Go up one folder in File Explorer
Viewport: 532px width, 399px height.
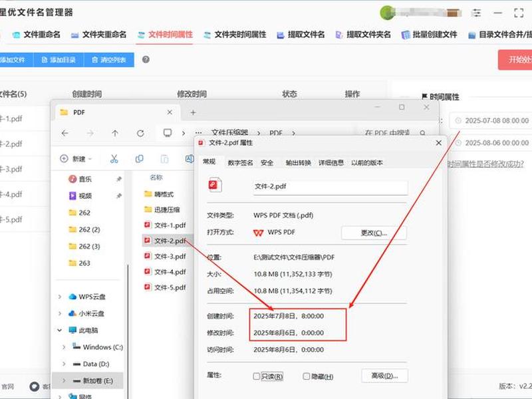pyautogui.click(x=115, y=134)
